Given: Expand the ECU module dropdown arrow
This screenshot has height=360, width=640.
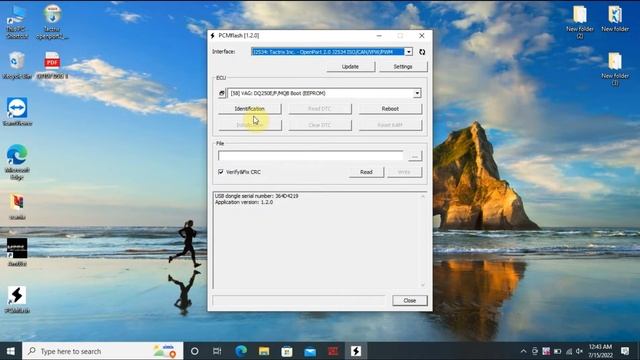Looking at the screenshot, I should 417,93.
